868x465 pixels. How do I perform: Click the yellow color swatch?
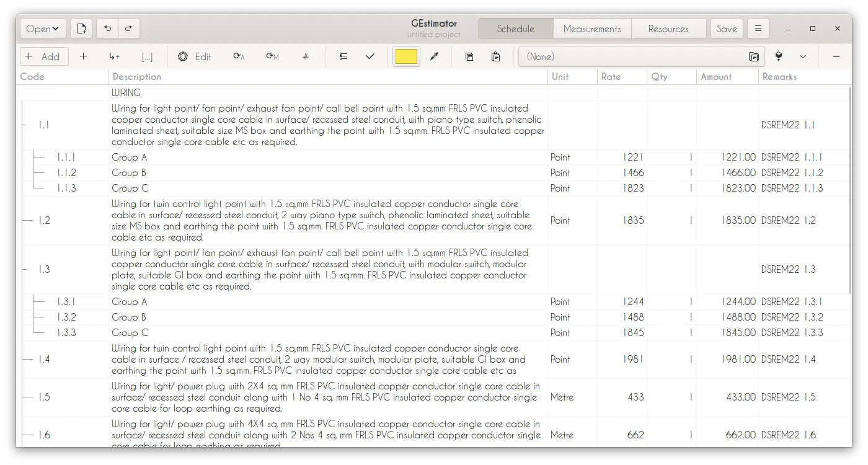(x=406, y=56)
